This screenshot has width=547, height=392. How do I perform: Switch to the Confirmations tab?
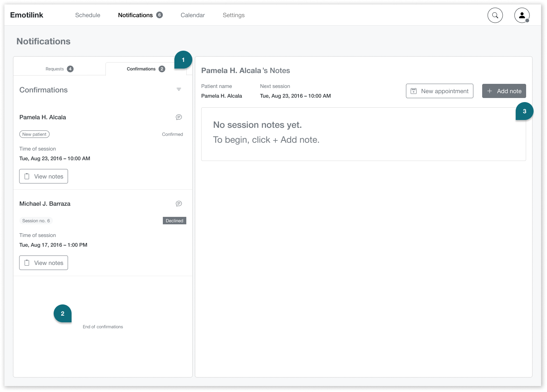pos(145,69)
